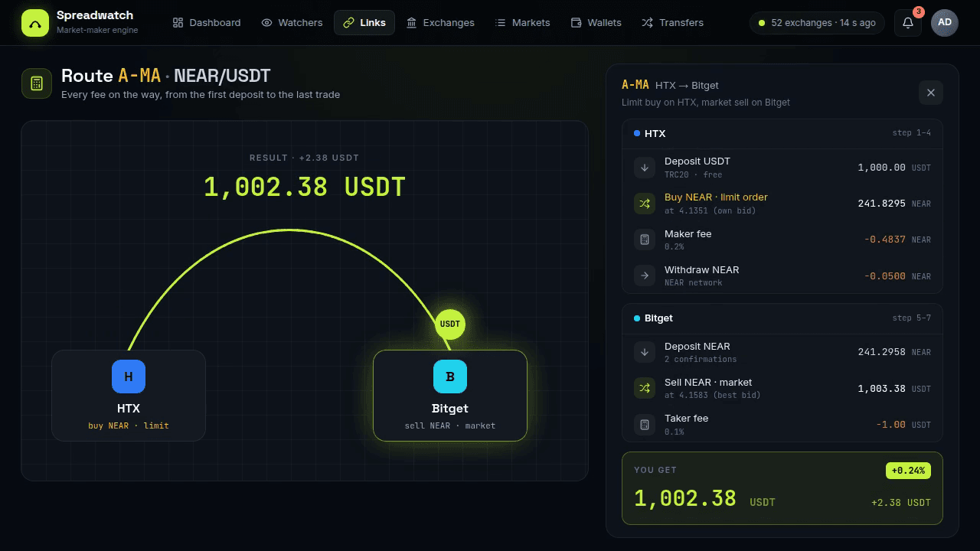Click the Buy NEAR limit order shuffle icon
This screenshot has width=980, height=551.
pyautogui.click(x=645, y=204)
